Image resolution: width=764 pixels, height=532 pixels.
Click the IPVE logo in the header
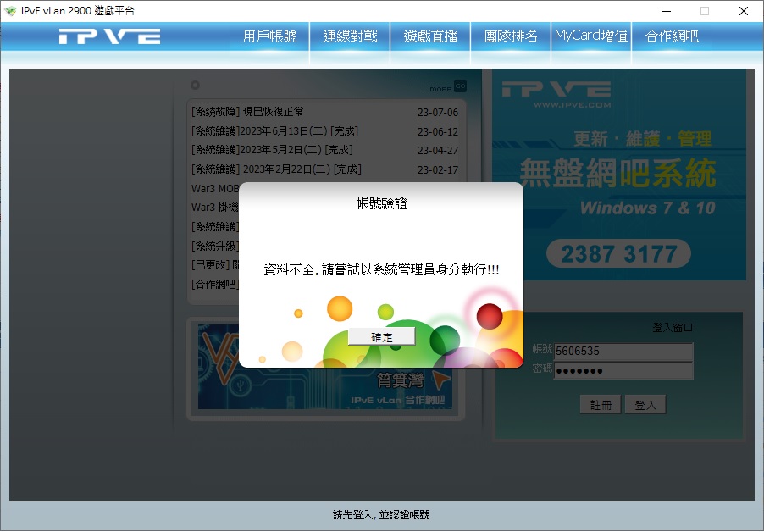(x=109, y=36)
